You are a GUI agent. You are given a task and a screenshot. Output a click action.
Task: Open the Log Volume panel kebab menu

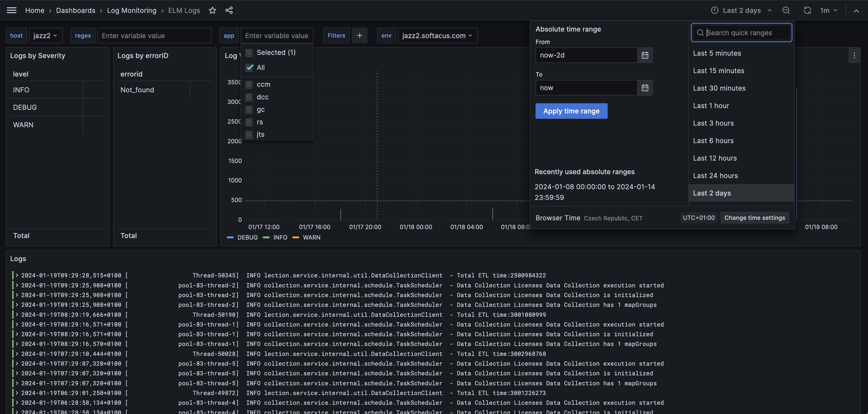pyautogui.click(x=855, y=56)
